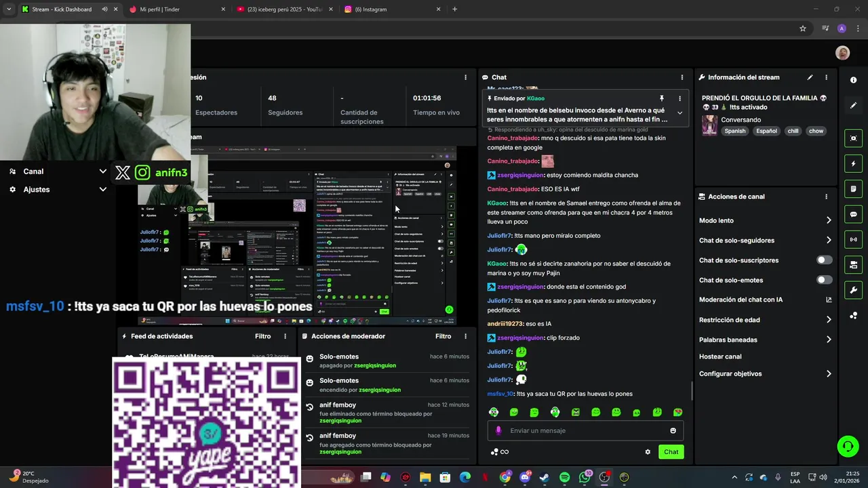Switch to Mi perfil Tinder tab
The width and height of the screenshot is (868, 488).
point(176,9)
